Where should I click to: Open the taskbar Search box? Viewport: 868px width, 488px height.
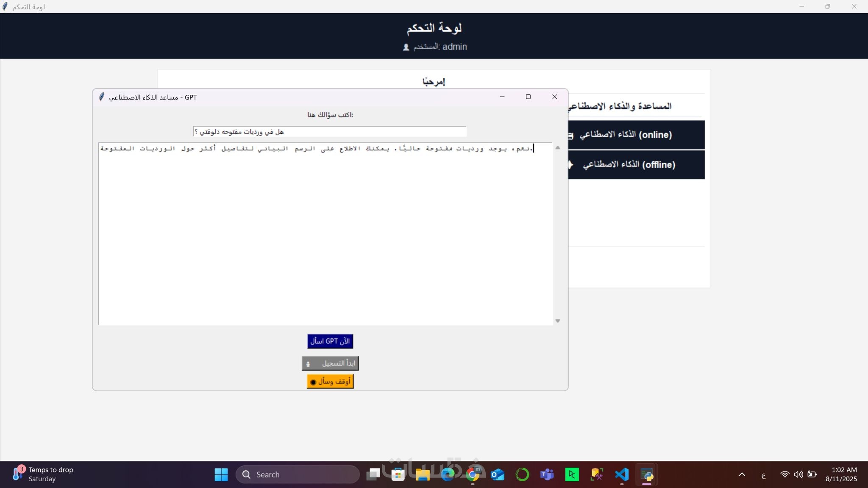[298, 474]
